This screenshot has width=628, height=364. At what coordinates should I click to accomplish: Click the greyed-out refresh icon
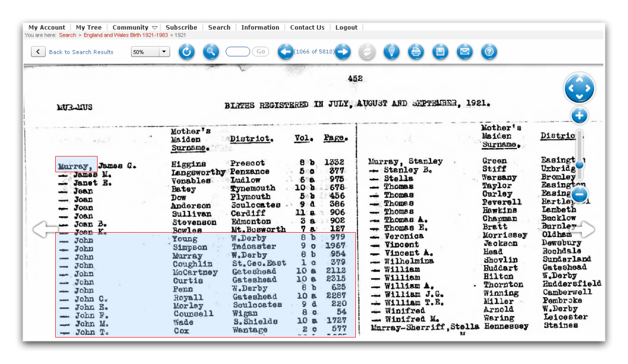pos(367,52)
